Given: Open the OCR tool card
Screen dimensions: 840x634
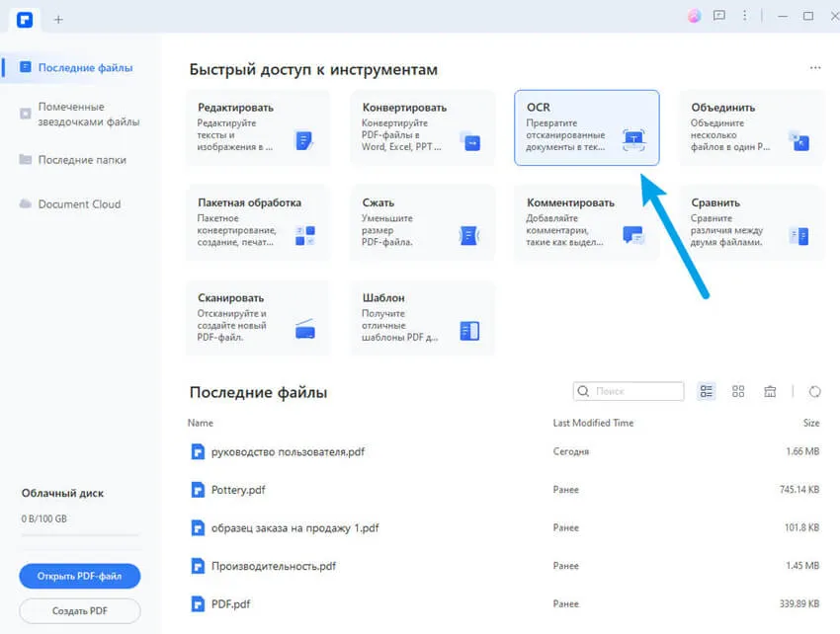Looking at the screenshot, I should click(586, 126).
